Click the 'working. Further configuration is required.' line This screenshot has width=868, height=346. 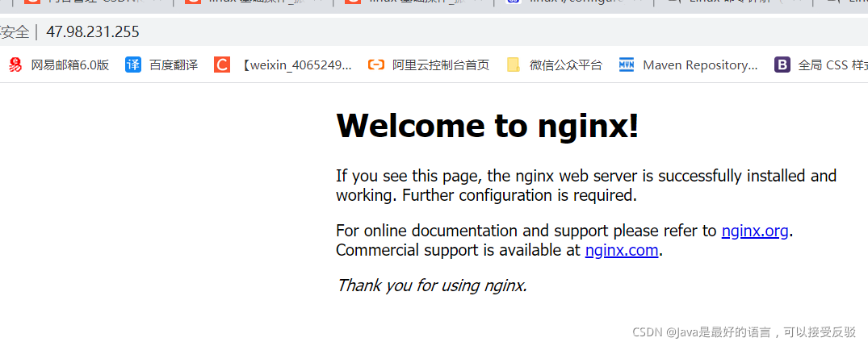click(x=487, y=195)
